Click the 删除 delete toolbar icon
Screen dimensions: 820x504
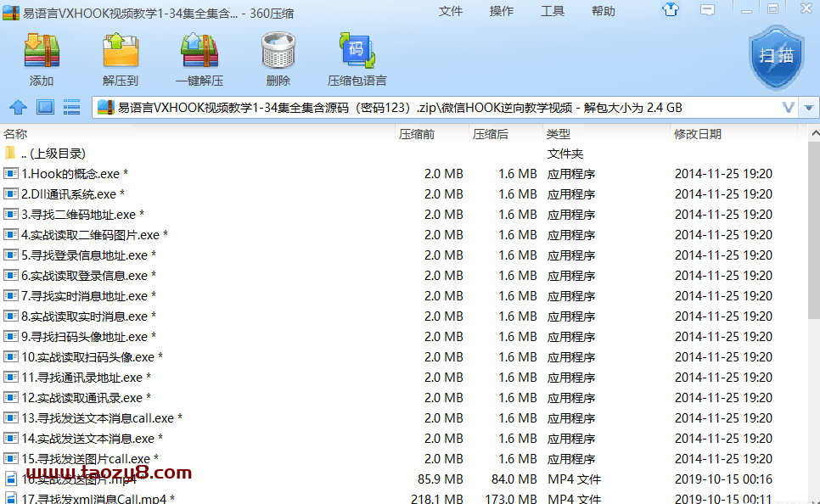278,55
